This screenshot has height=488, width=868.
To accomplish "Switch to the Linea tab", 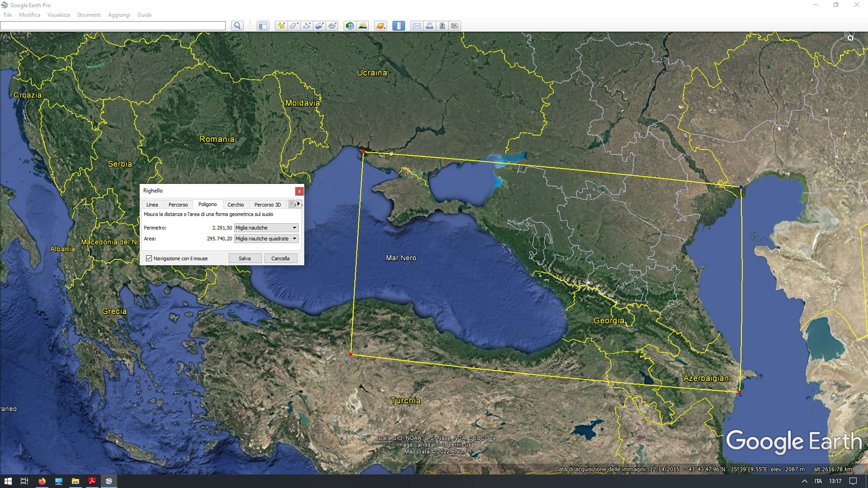I will coord(152,205).
